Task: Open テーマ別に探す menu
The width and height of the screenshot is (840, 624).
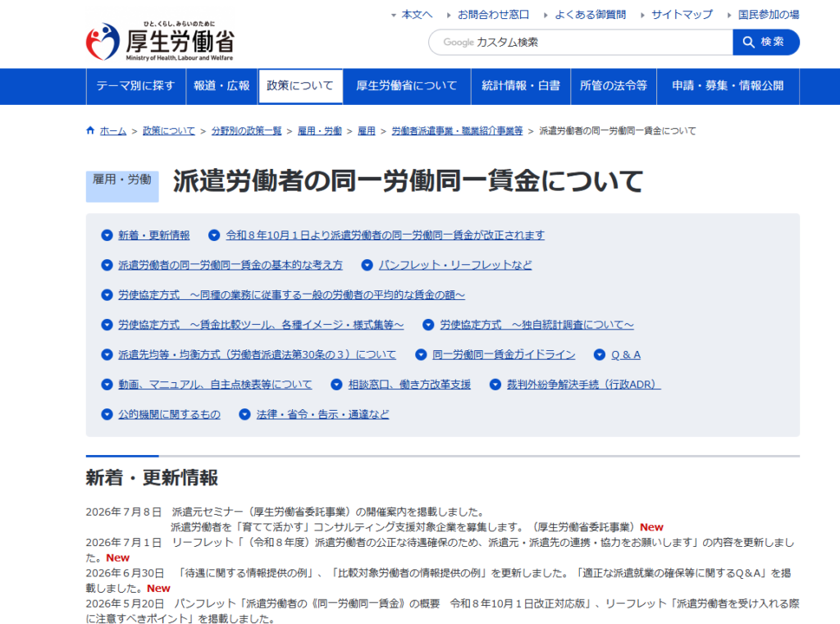Action: [x=135, y=86]
